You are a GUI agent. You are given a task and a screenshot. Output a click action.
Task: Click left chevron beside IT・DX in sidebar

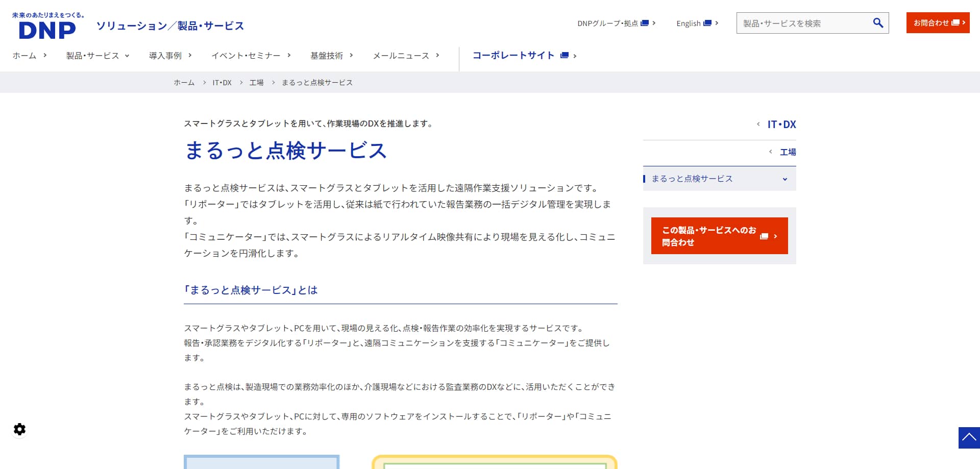[758, 124]
